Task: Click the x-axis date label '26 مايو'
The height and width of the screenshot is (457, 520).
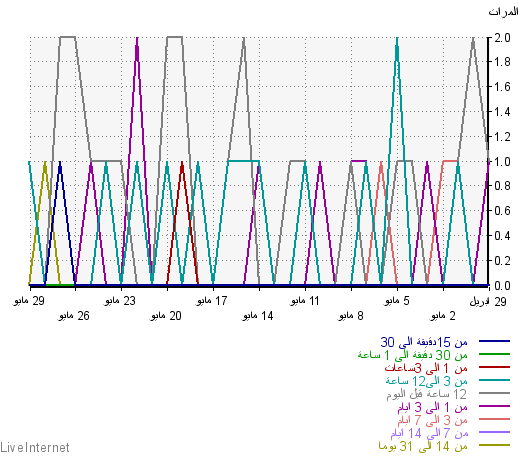Action: [74, 316]
